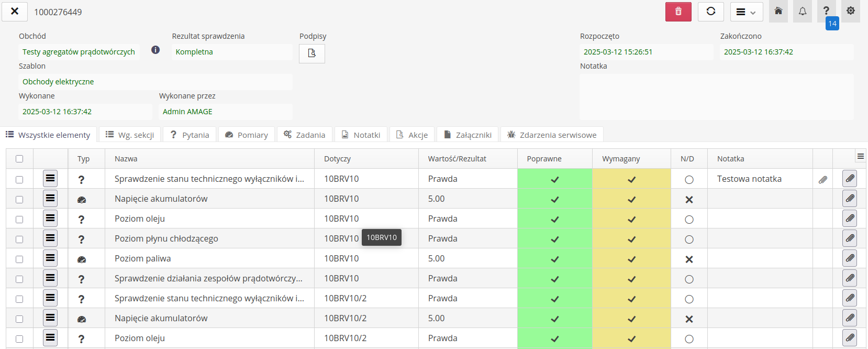Click the red delete trash button
The width and height of the screenshot is (868, 349).
coord(678,12)
